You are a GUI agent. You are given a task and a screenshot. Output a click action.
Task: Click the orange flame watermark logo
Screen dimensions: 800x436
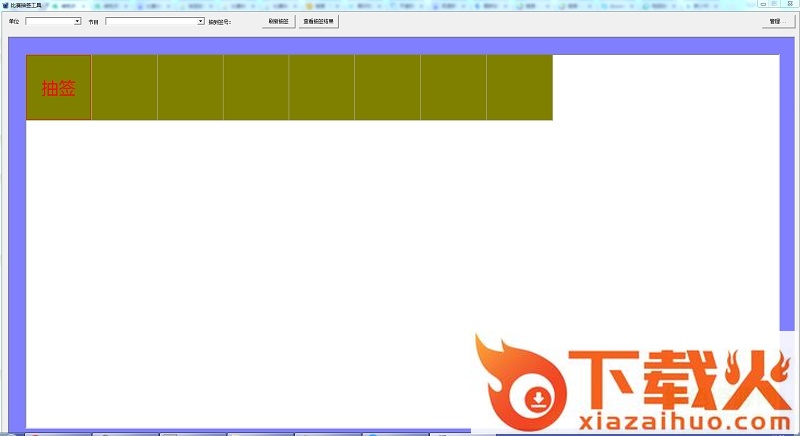tap(520, 385)
